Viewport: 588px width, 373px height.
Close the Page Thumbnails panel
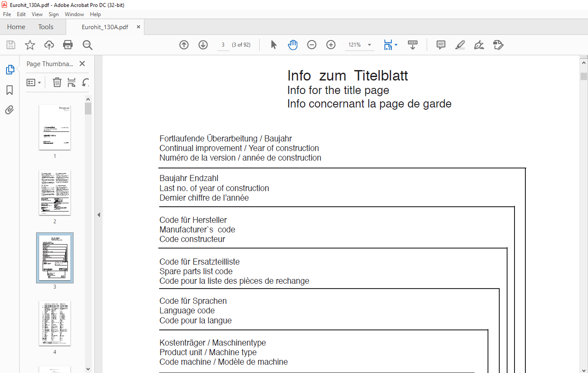tap(82, 64)
